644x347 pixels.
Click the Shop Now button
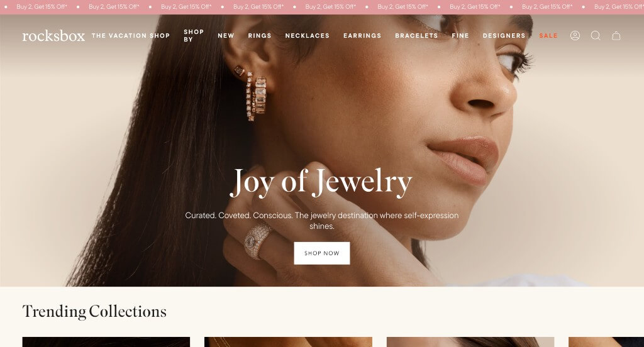click(x=322, y=253)
